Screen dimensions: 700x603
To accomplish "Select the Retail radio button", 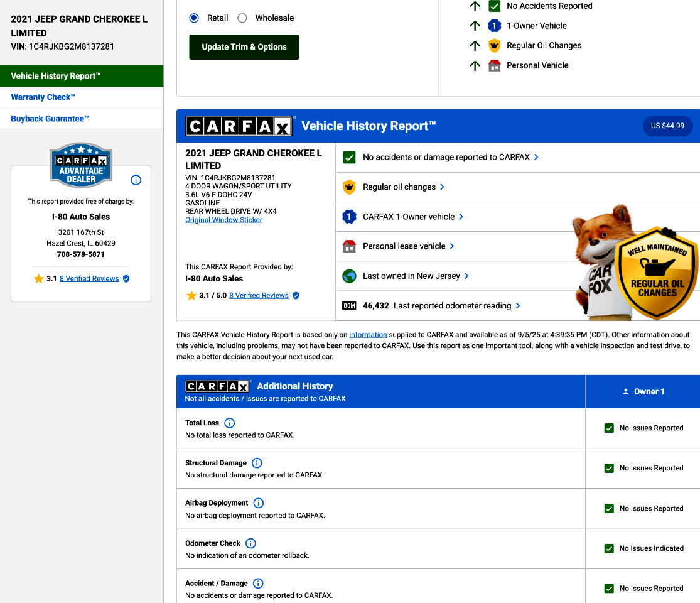I will [x=195, y=18].
